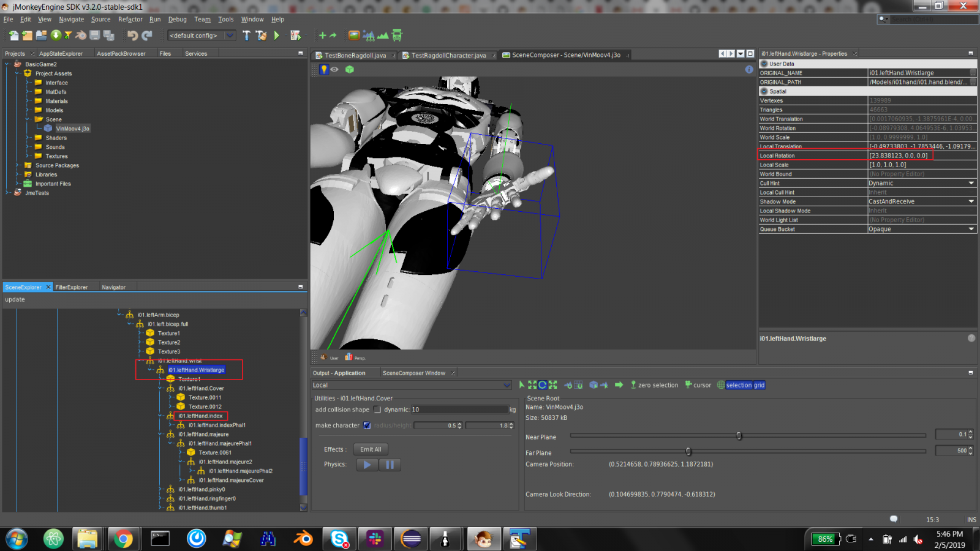Open Skype from the taskbar
Image resolution: width=980 pixels, height=551 pixels.
(339, 539)
